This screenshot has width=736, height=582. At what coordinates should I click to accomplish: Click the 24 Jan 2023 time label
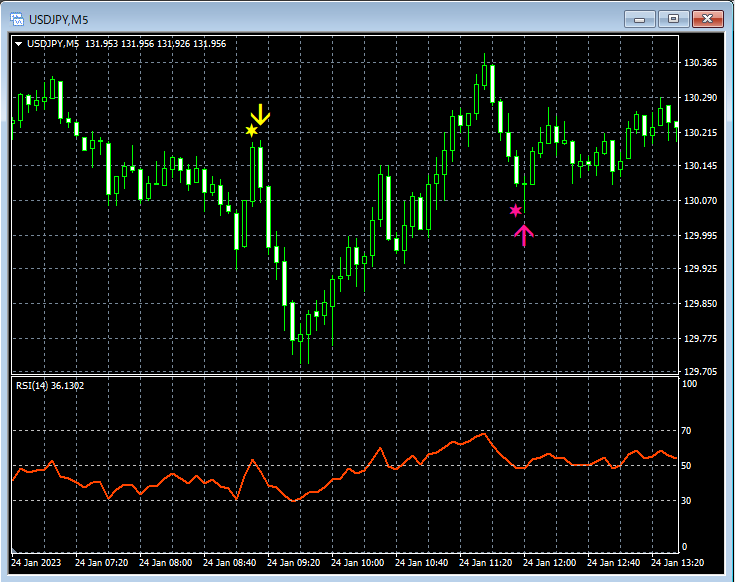(x=36, y=562)
